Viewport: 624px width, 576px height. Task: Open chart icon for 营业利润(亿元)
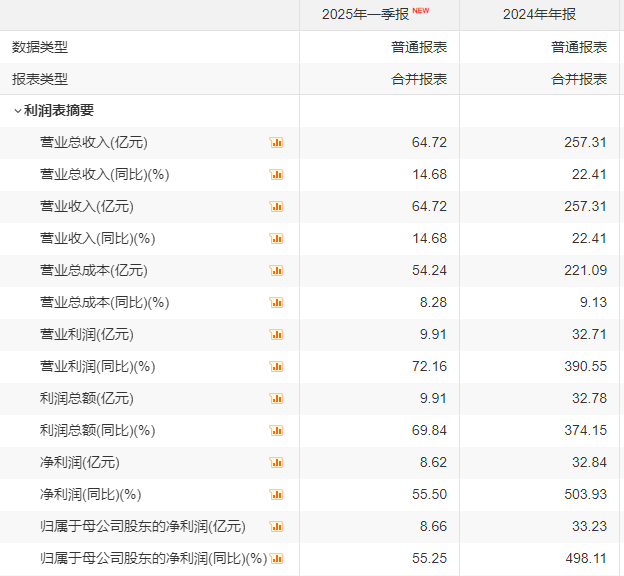coord(277,335)
